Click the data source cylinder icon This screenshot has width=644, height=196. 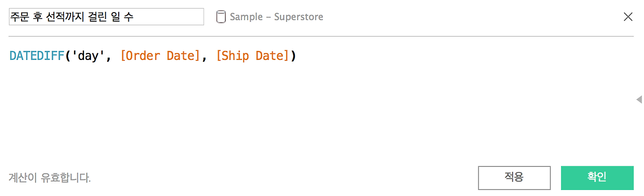click(221, 17)
